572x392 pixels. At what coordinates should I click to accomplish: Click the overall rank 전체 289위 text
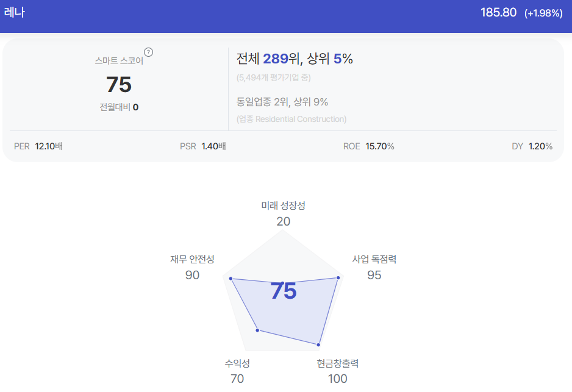(269, 59)
